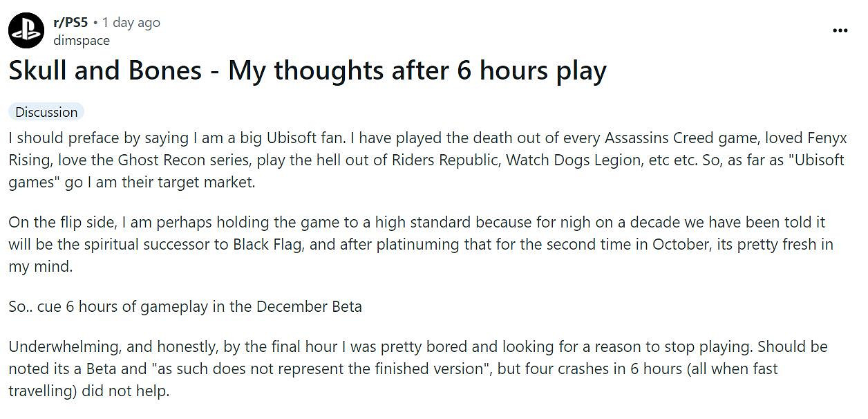
Task: Select the Discussion flair tag
Action: 46,112
